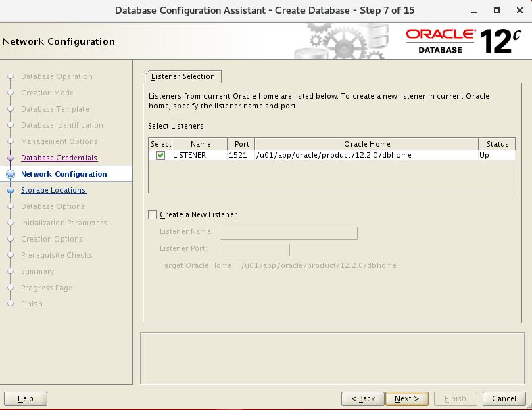Go Back to previous step
The image size is (532, 410).
click(363, 398)
